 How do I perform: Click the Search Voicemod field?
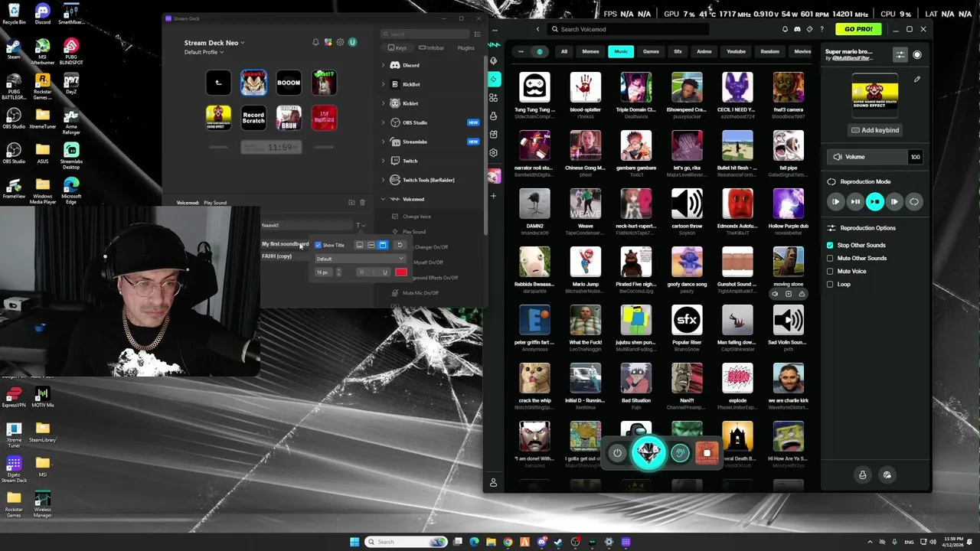[628, 29]
